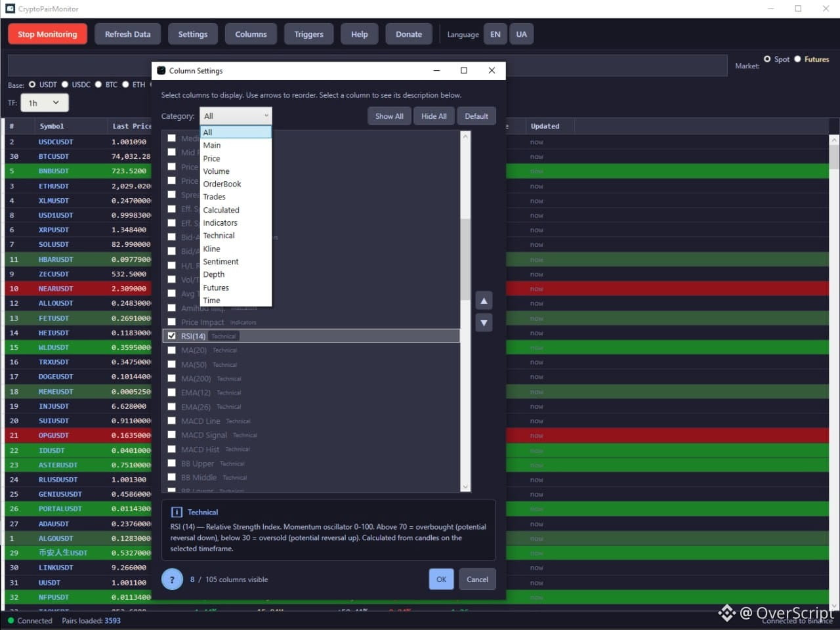Viewport: 840px width, 630px height.
Task: Move the selected column down with the arrow
Action: tap(484, 323)
